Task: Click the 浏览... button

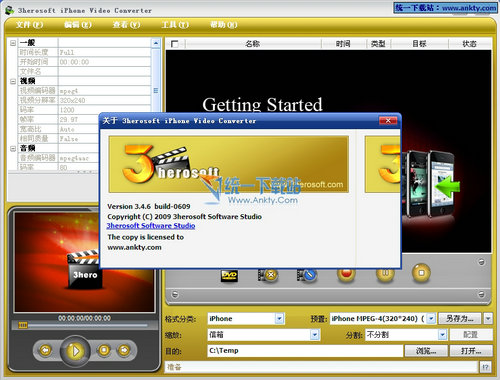Action: [x=426, y=351]
